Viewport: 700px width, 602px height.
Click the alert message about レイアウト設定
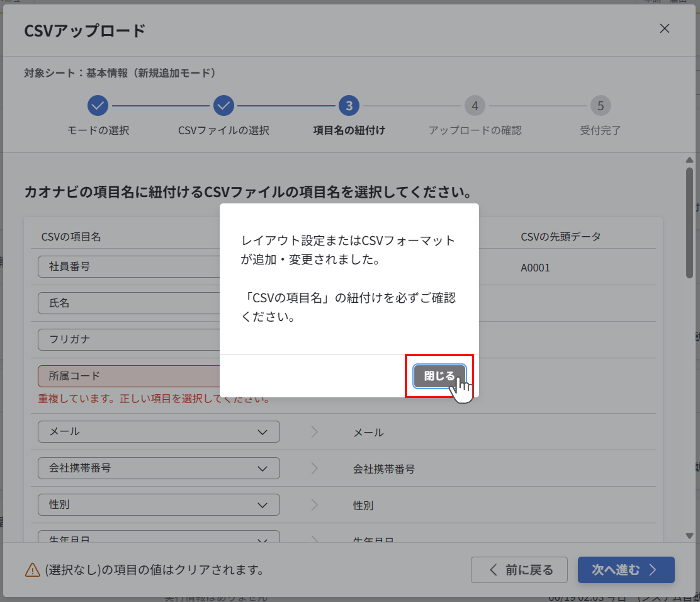(x=348, y=278)
